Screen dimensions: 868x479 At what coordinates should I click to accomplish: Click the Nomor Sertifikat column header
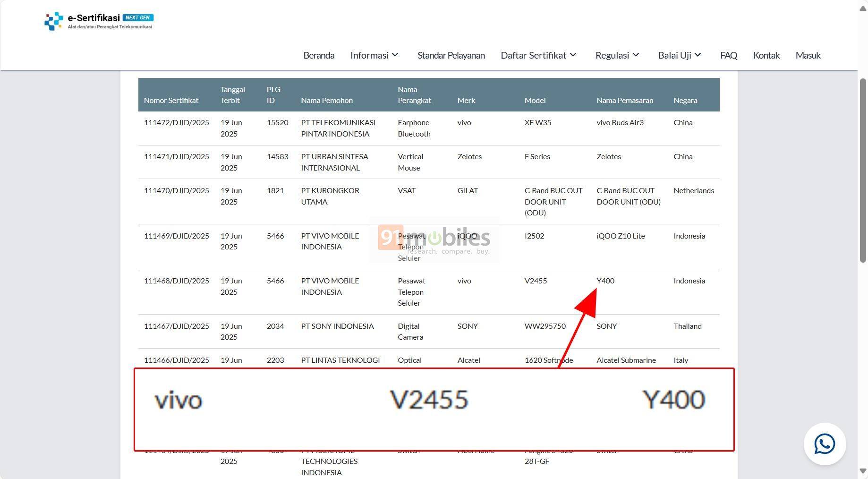coord(171,100)
